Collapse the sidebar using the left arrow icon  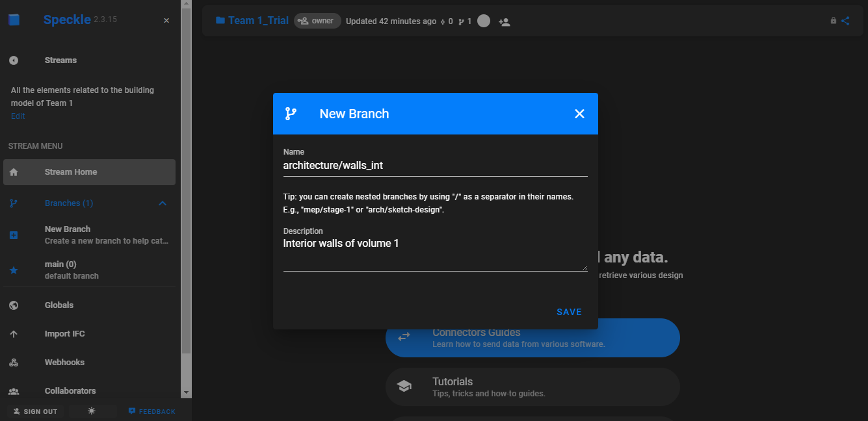14,60
